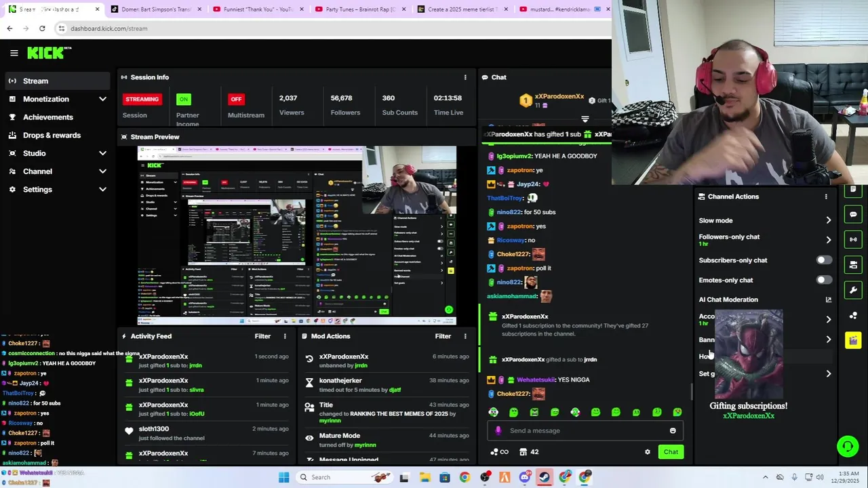Open AI Chat Moderation external link icon
This screenshot has height=488, width=868.
[x=828, y=300]
